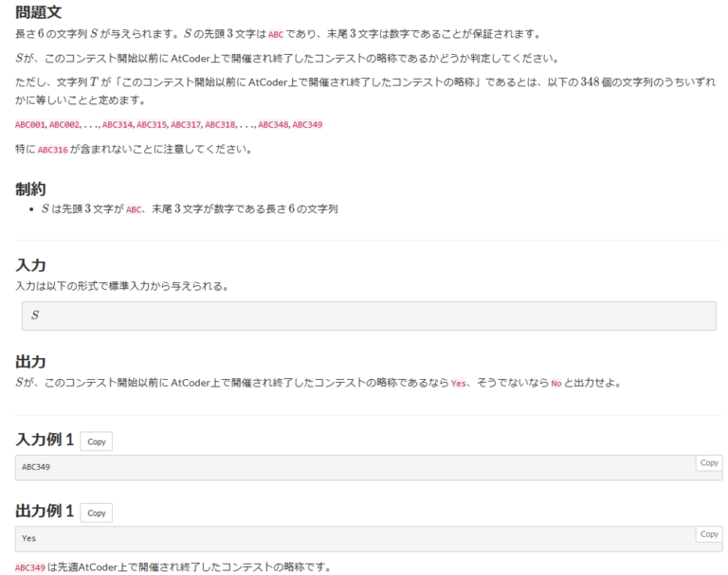
Task: Click red ABC in first problem sentence
Action: pyautogui.click(x=276, y=34)
